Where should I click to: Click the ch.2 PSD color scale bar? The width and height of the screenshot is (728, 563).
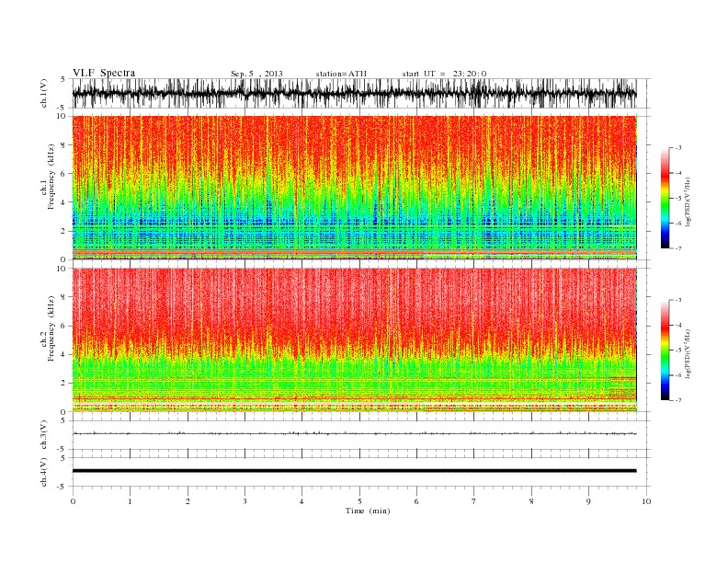[665, 350]
